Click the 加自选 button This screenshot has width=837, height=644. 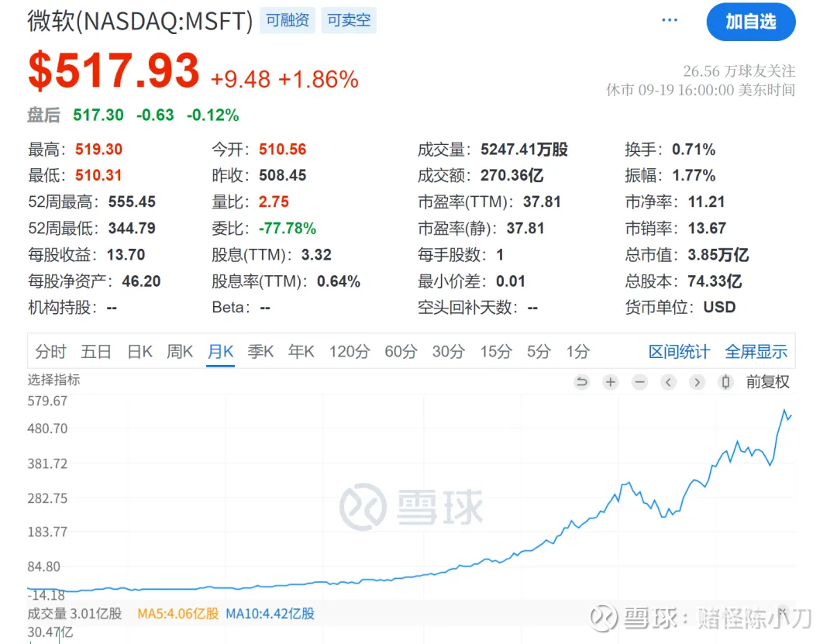(x=750, y=22)
